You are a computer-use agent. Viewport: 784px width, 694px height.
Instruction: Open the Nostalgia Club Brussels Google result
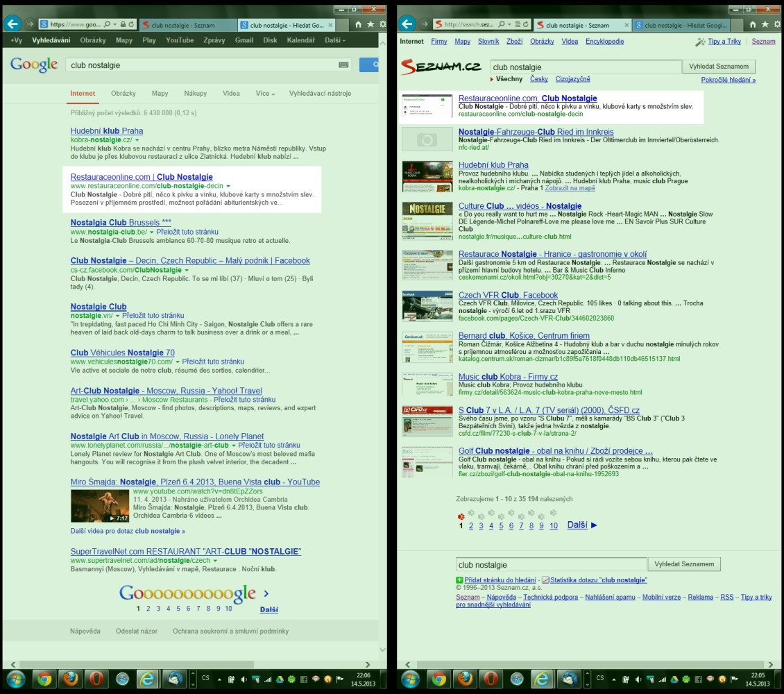pos(121,223)
